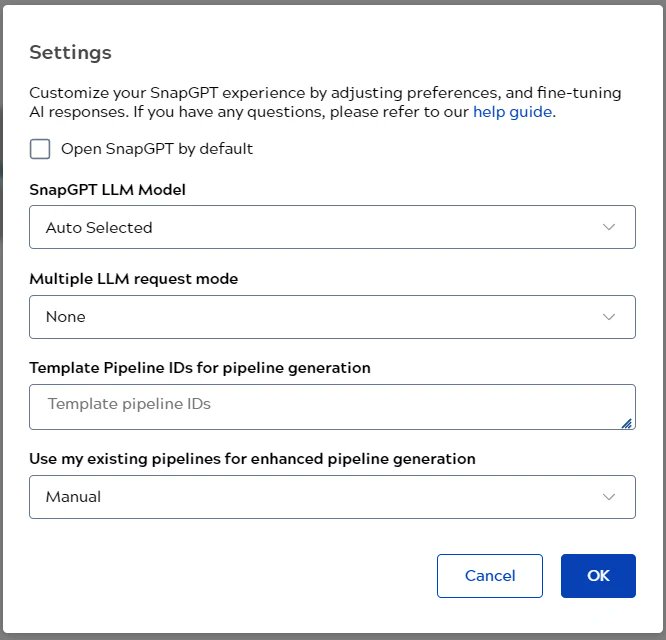Open the 'None' request mode combo box
This screenshot has height=640, width=666.
click(333, 317)
